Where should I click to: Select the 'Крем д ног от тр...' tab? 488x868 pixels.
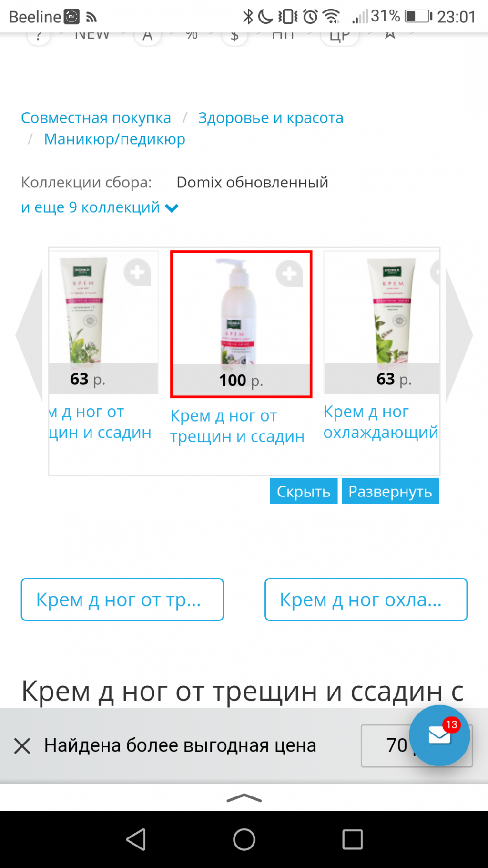(x=122, y=599)
